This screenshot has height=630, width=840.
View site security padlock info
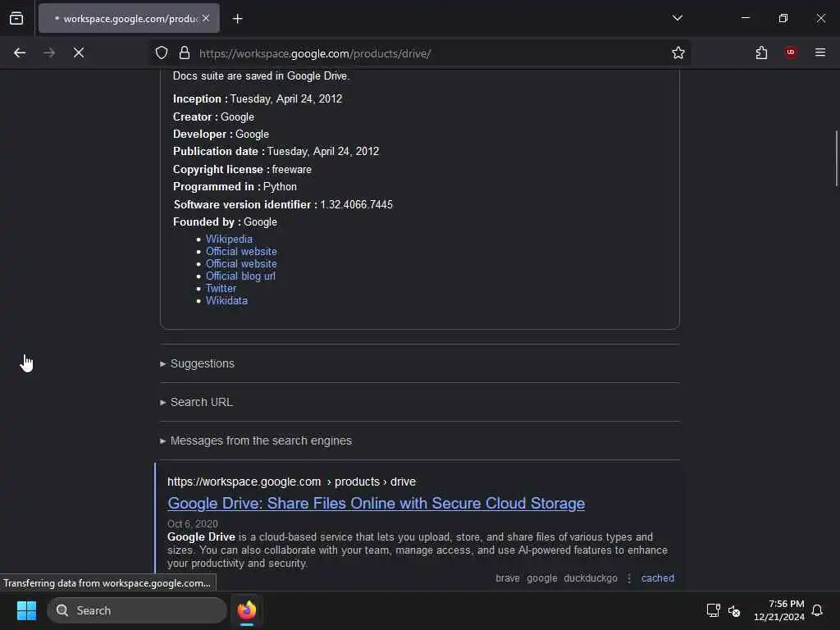coord(185,52)
